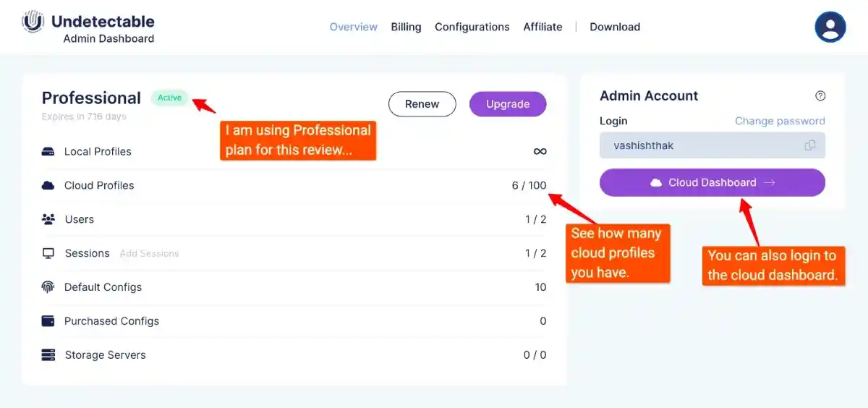Image resolution: width=868 pixels, height=408 pixels.
Task: Click the Default Configs fingerprint icon
Action: coord(48,287)
